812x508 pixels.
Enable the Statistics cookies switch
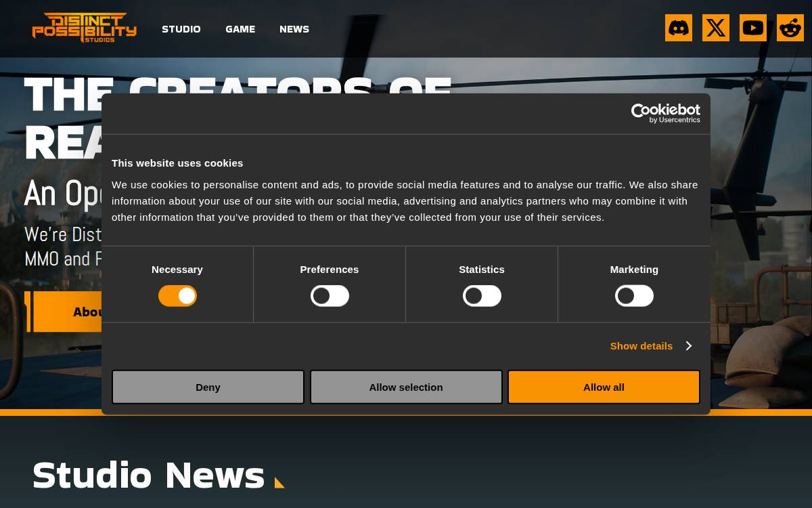click(482, 296)
